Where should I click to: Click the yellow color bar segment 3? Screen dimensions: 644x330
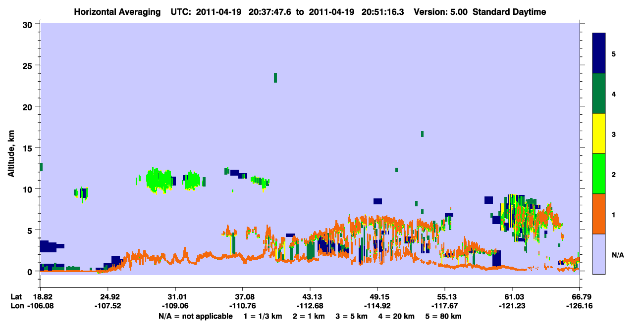599,134
